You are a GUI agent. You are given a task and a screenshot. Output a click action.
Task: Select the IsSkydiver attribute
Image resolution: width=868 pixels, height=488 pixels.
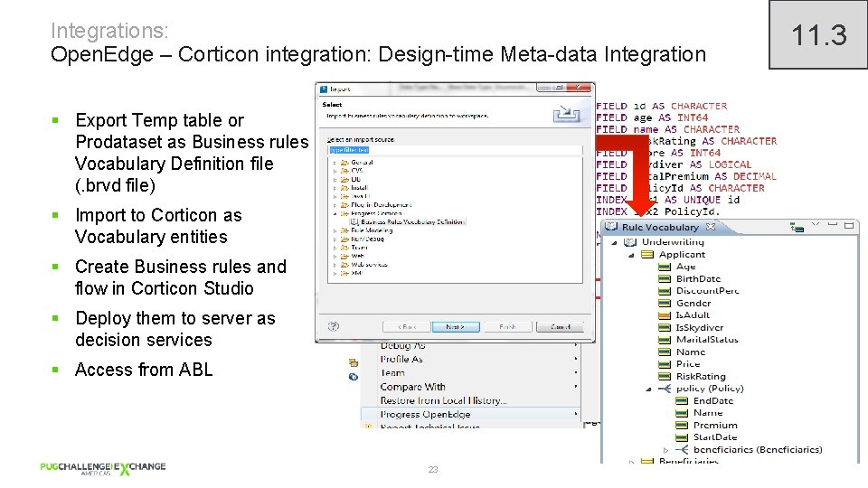click(x=700, y=327)
